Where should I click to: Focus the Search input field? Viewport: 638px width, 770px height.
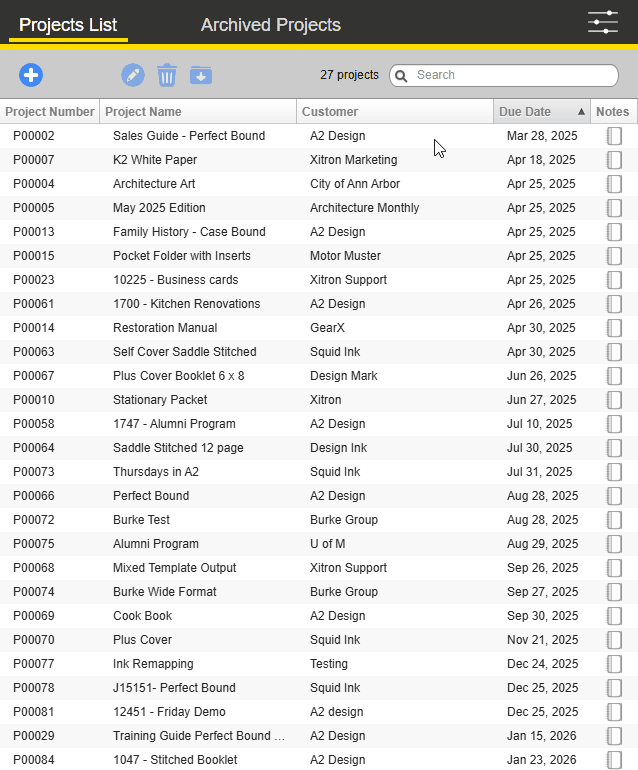tap(504, 75)
